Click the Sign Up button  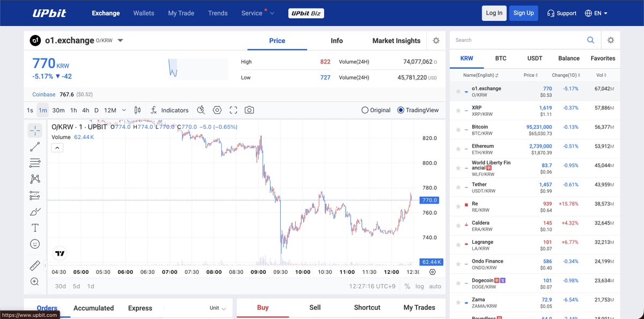point(523,13)
